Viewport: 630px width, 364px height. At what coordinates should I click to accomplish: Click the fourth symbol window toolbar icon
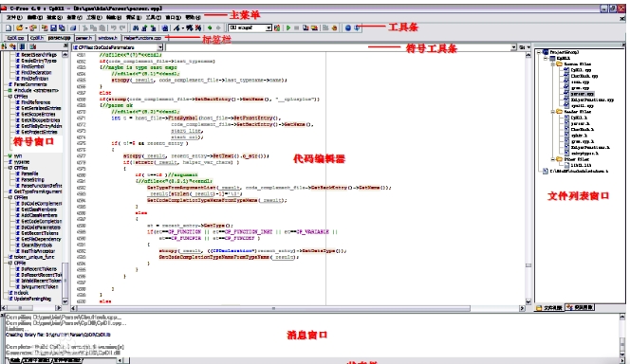[32, 47]
